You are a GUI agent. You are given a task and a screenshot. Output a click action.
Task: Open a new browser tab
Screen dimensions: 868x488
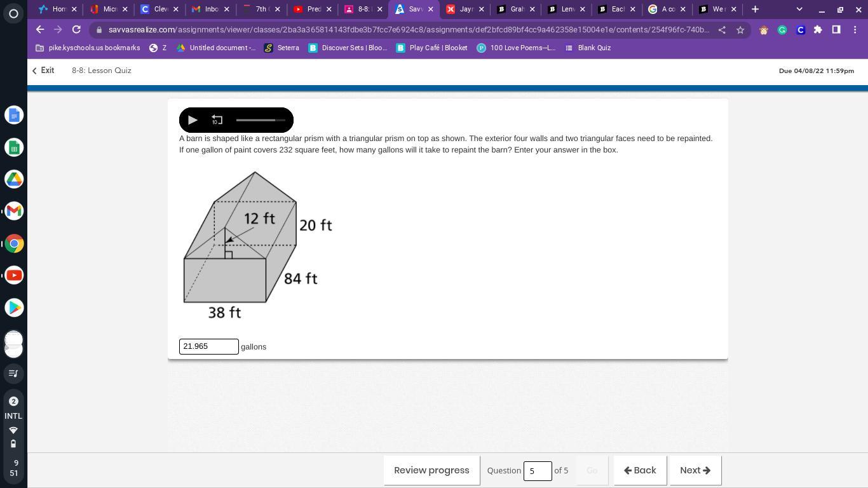point(755,9)
